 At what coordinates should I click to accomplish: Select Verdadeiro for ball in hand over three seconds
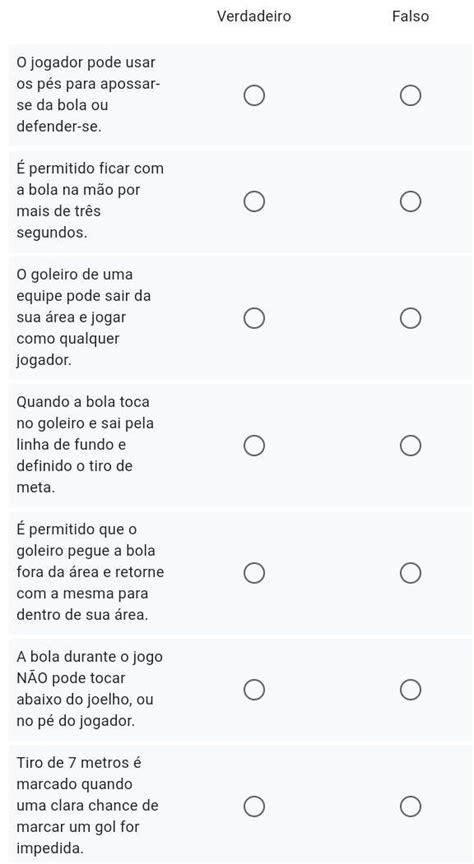coord(254,201)
